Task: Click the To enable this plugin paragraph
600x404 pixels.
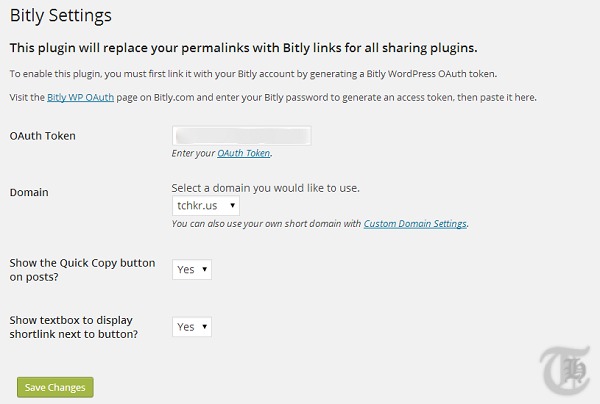Action: click(253, 74)
